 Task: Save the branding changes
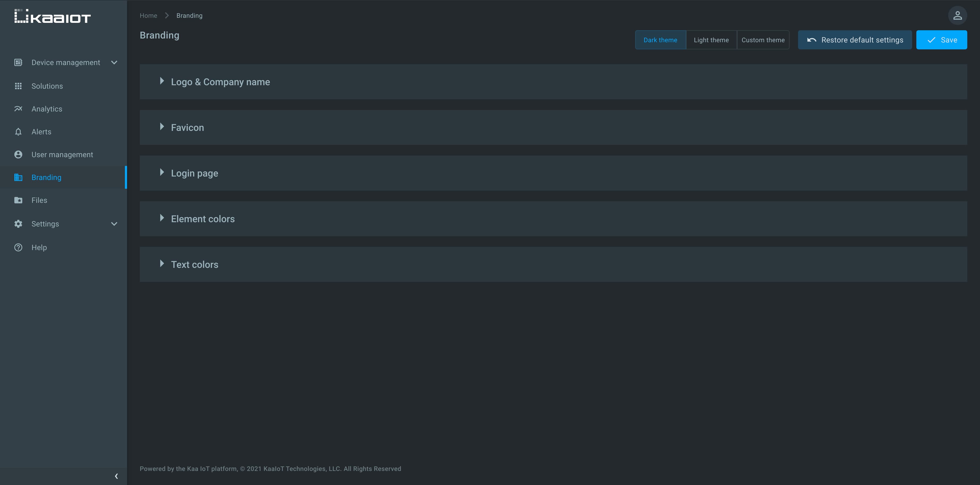[941, 40]
